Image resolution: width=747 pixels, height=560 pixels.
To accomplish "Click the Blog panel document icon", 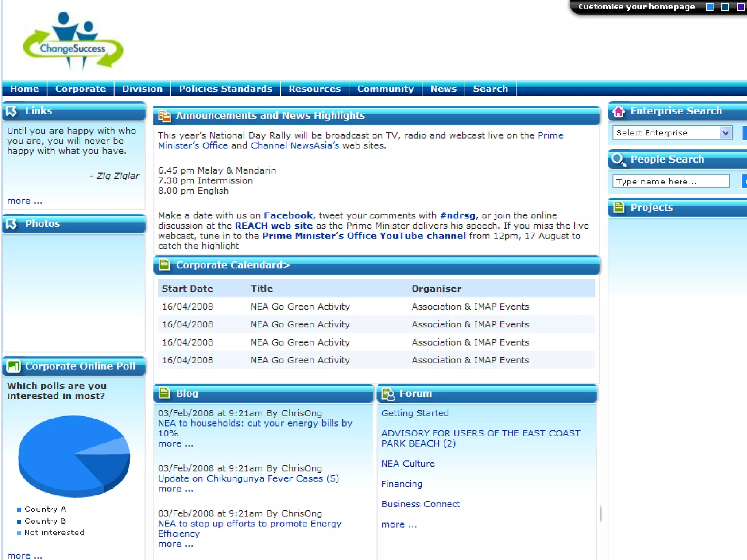I will (x=165, y=393).
